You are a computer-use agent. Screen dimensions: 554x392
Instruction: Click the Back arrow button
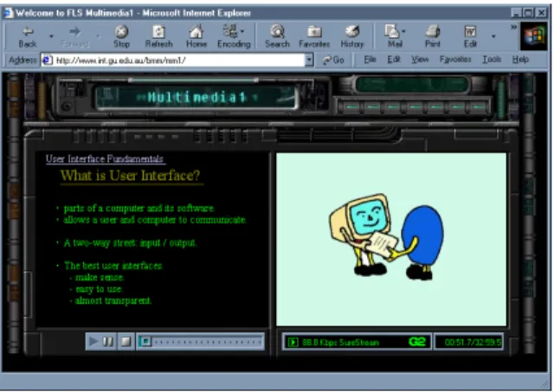[28, 32]
